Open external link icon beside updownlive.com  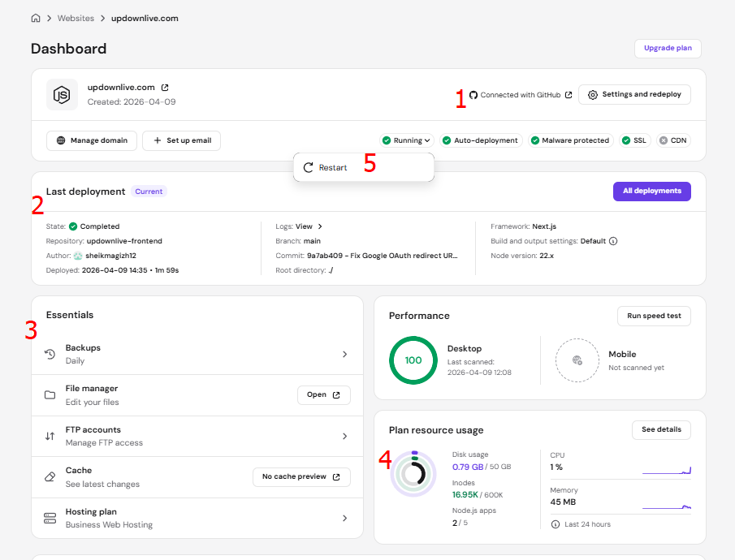click(165, 88)
